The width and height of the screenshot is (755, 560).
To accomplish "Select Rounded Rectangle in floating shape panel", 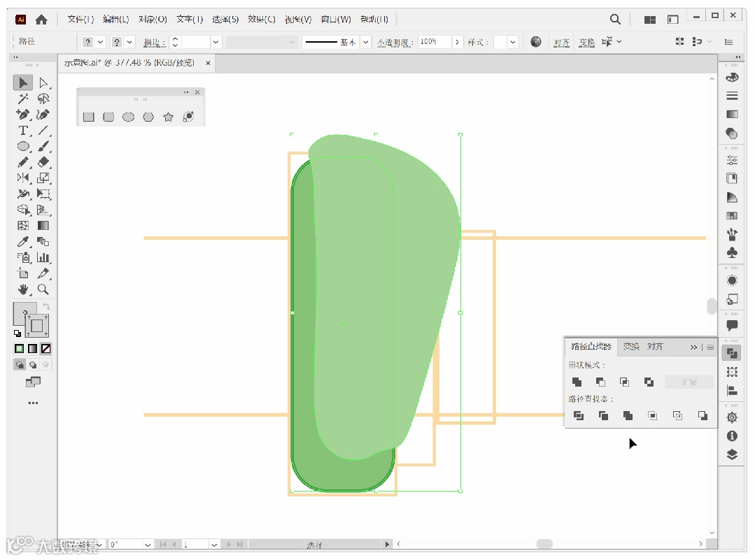I will 108,117.
